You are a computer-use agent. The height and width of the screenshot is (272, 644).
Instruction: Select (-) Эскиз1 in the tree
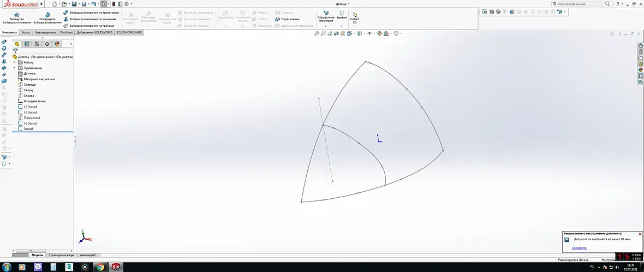click(27, 107)
